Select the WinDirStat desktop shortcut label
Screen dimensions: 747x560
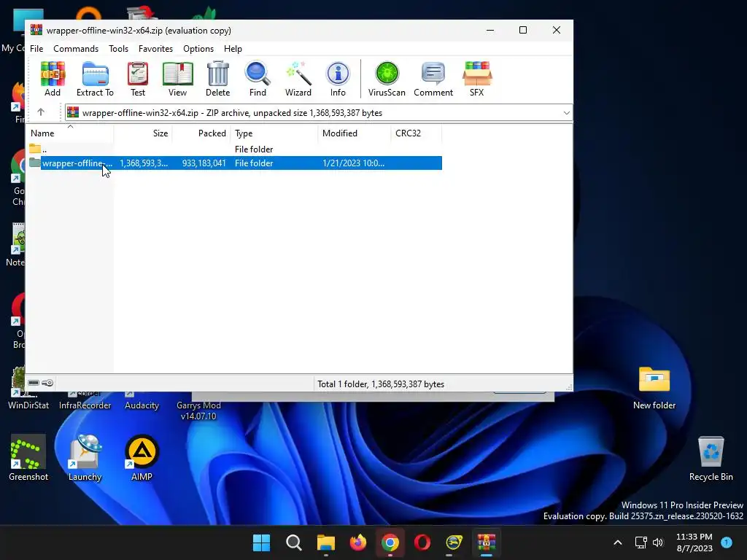pyautogui.click(x=28, y=405)
